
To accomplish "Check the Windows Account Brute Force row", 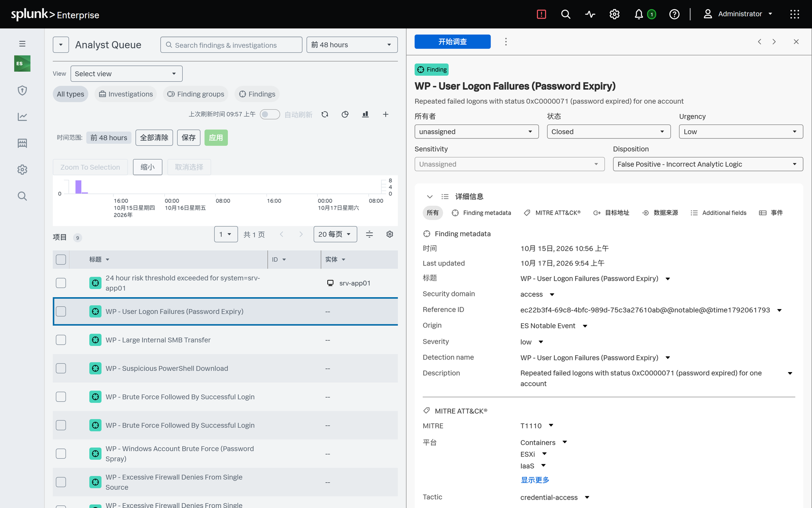I will 61,453.
